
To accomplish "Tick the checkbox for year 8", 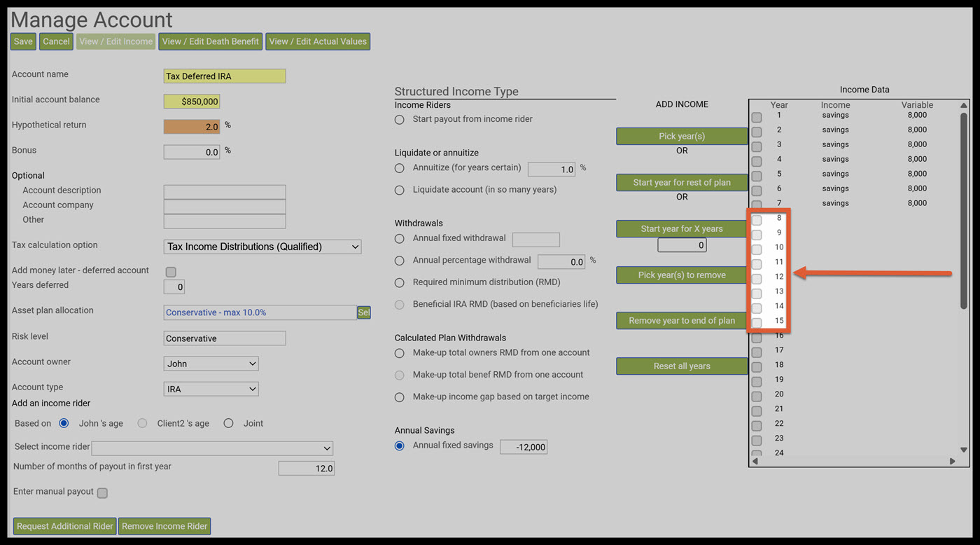I will pos(757,220).
